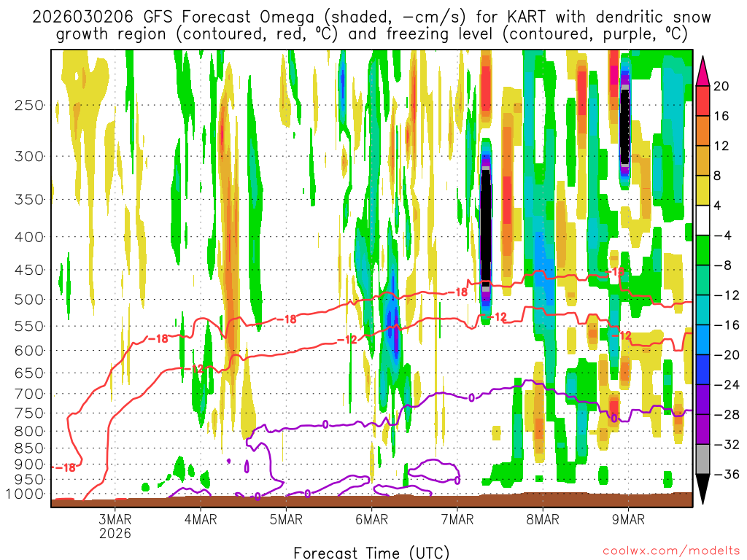
Task: Click the purple colorbar segment between -24 and -28
Action: coord(703,400)
